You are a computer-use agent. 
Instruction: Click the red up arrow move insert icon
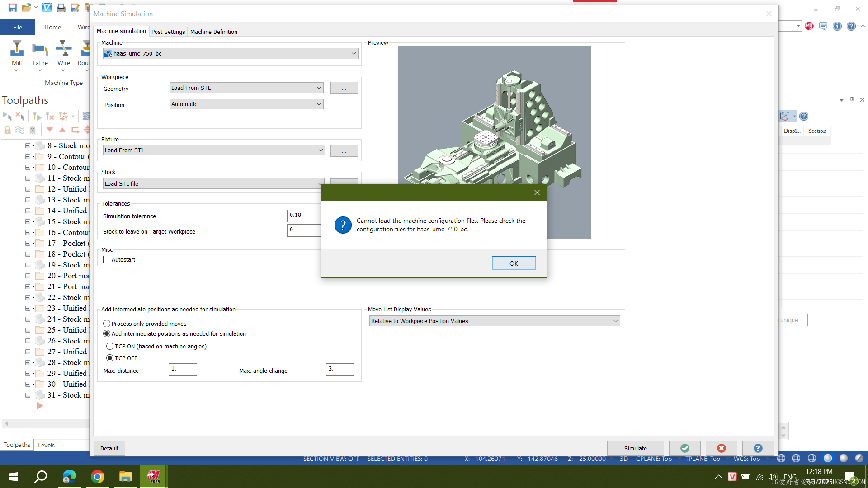[x=62, y=130]
